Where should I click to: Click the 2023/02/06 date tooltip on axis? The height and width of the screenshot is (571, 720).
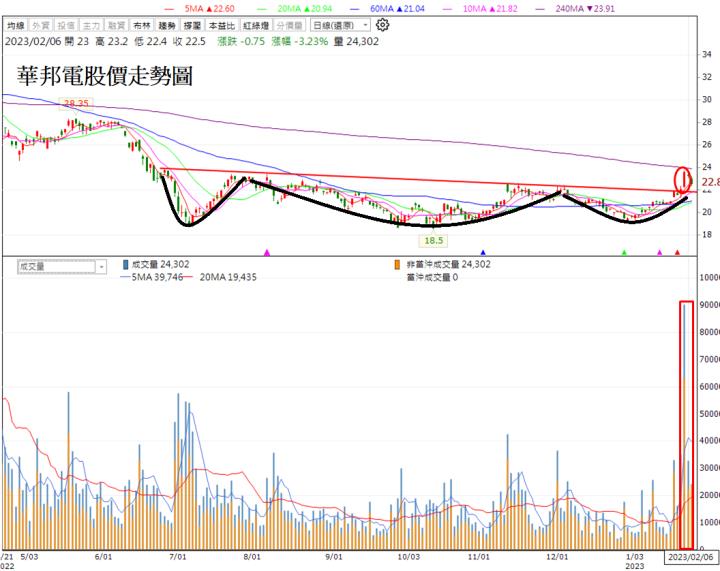tap(691, 557)
